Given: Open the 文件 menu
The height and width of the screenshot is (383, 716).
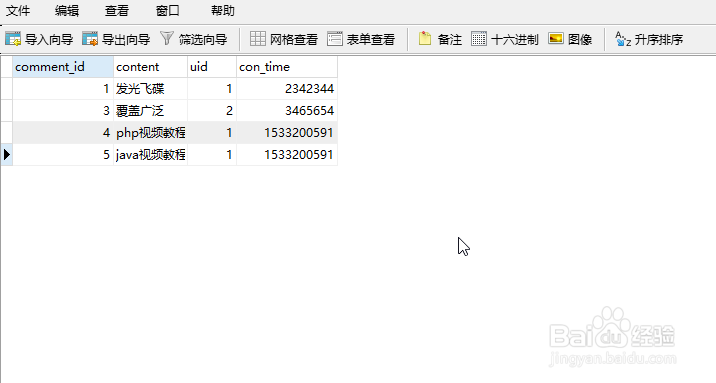Looking at the screenshot, I should 18,10.
